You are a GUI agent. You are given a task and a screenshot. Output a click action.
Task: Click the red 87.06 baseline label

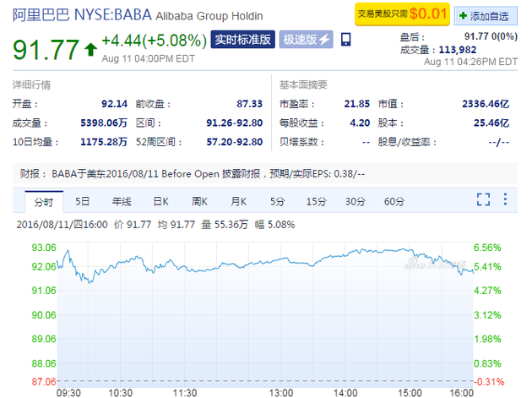click(44, 382)
